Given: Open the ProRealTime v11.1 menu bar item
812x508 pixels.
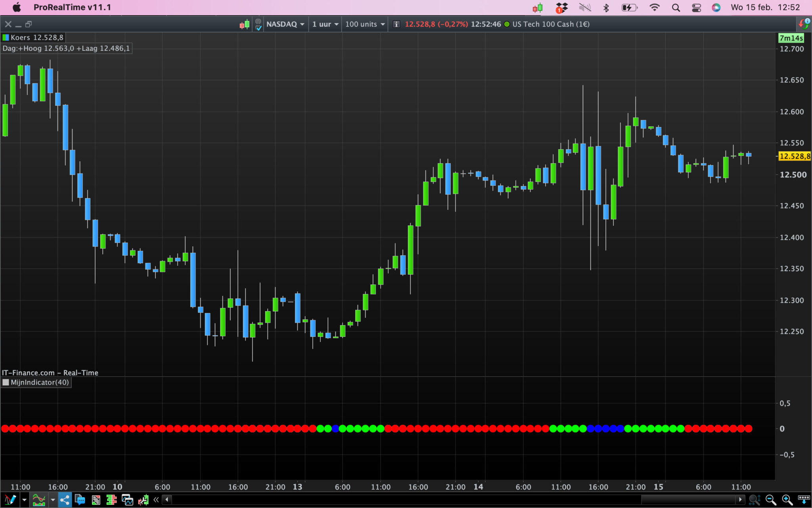Looking at the screenshot, I should tap(72, 7).
